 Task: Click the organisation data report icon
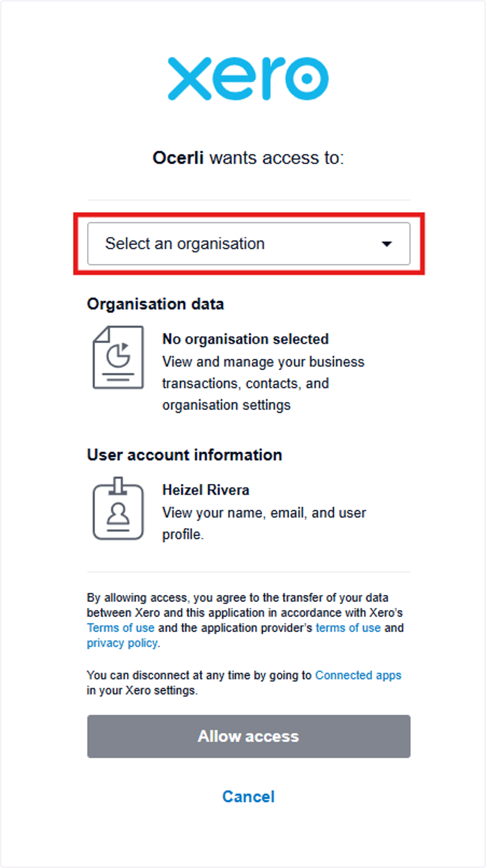(118, 357)
